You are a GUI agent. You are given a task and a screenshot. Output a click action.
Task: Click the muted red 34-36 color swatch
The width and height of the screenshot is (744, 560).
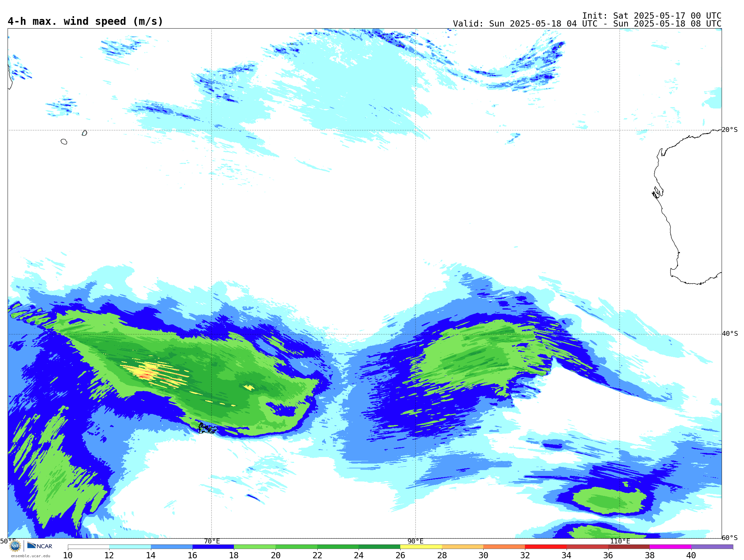click(x=587, y=547)
